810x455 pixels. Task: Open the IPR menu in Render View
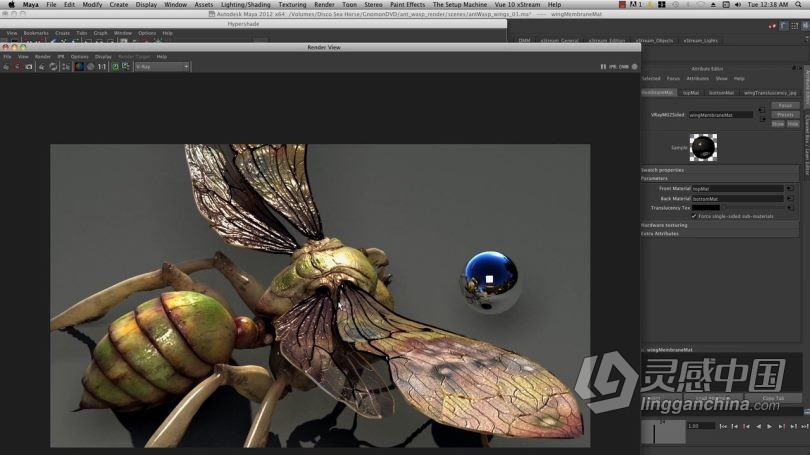(61, 57)
